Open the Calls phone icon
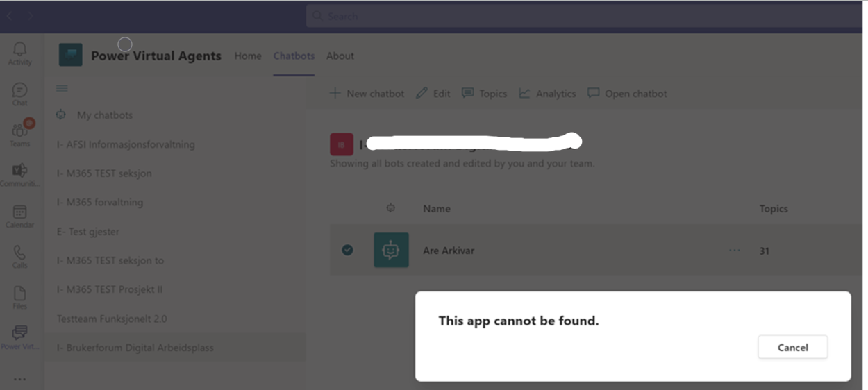 pos(19,257)
